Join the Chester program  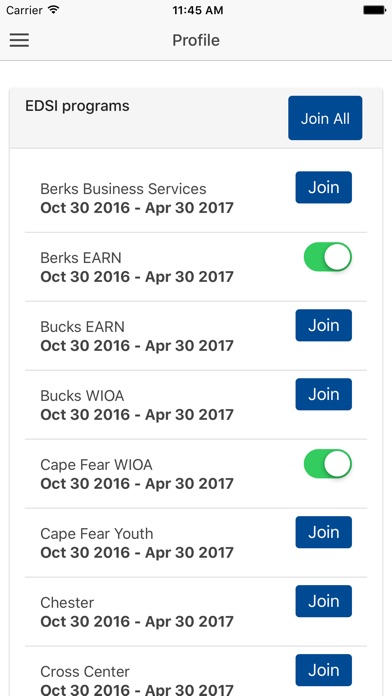(324, 601)
